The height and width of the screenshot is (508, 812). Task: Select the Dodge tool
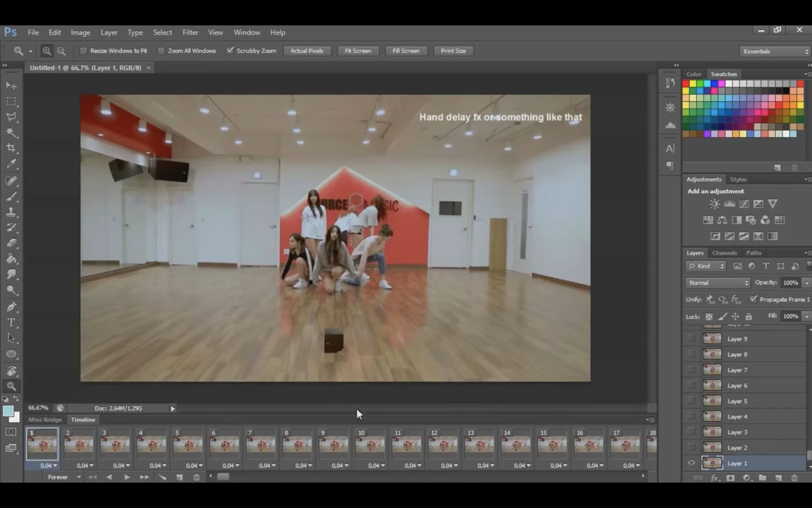[x=11, y=290]
